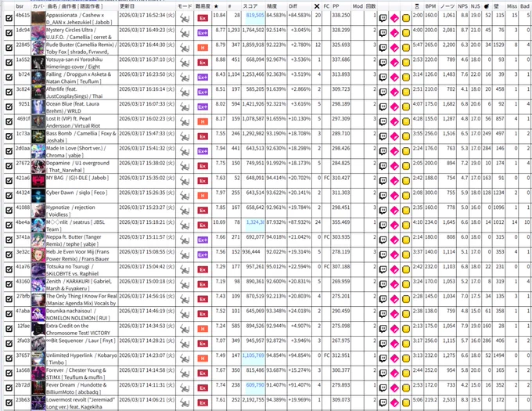Click the pink icon in Lowermost revolt row
Viewport: 532px width, 411px height.
tap(394, 403)
